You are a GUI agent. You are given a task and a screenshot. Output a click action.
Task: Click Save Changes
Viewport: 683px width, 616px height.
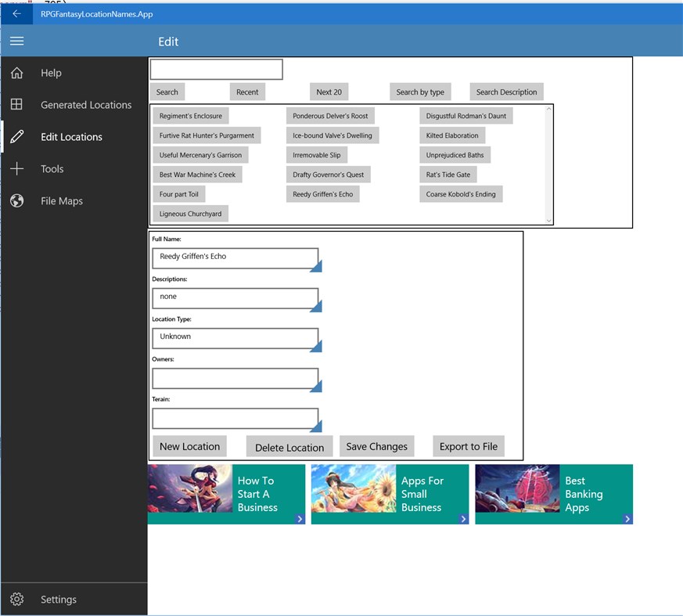pyautogui.click(x=376, y=446)
